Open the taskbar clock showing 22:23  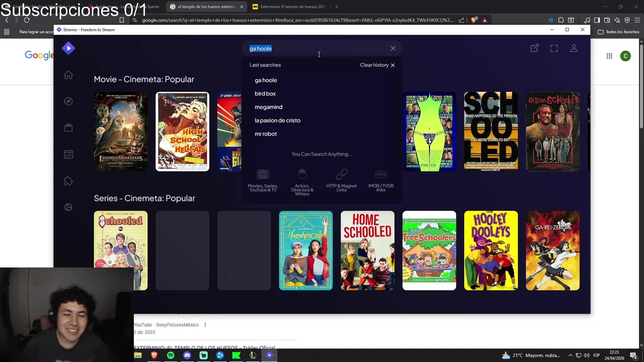point(614,355)
